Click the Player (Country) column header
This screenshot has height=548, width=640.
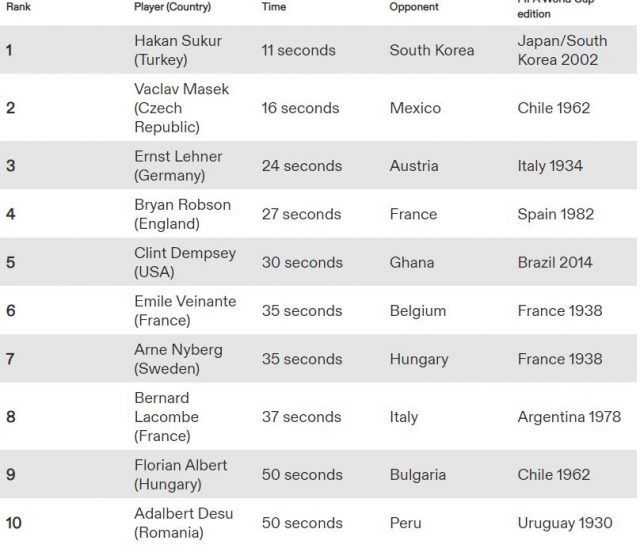click(x=171, y=7)
